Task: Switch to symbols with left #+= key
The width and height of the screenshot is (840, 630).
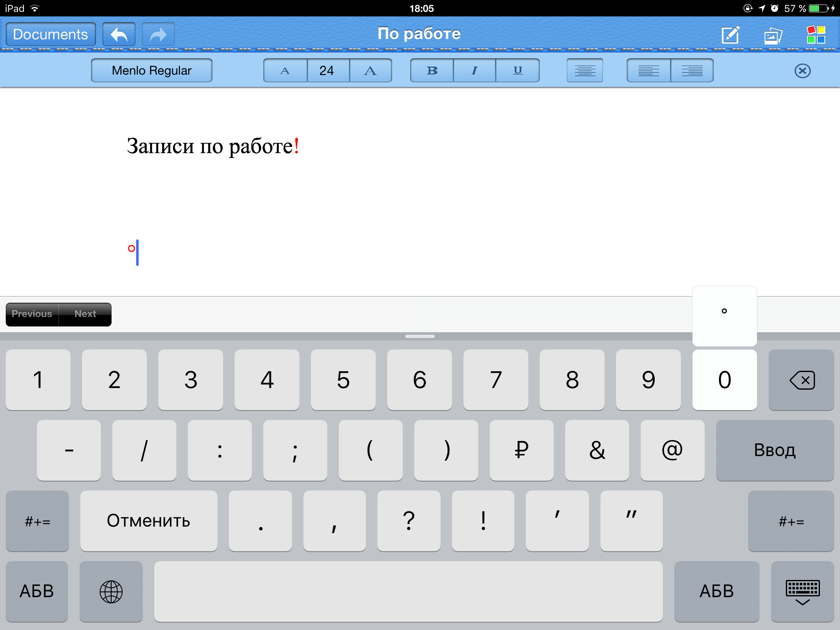Action: (x=37, y=521)
